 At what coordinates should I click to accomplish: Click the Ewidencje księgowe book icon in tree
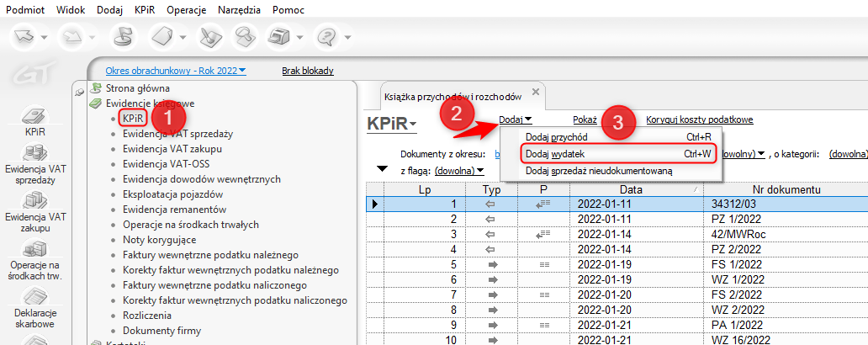(x=97, y=103)
